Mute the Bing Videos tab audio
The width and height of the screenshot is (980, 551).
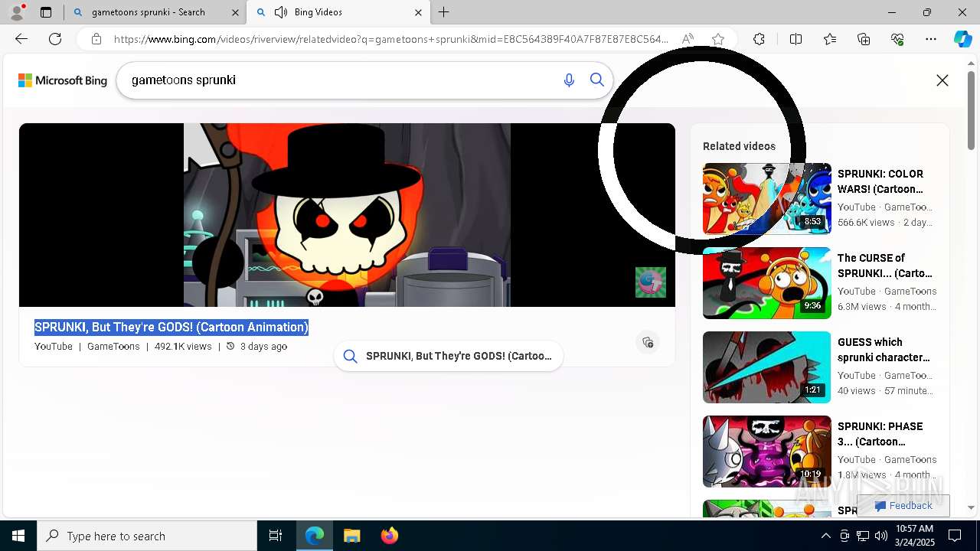pos(281,12)
